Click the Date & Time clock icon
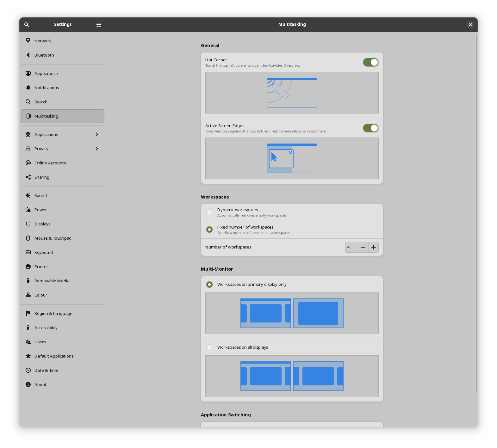 point(28,370)
